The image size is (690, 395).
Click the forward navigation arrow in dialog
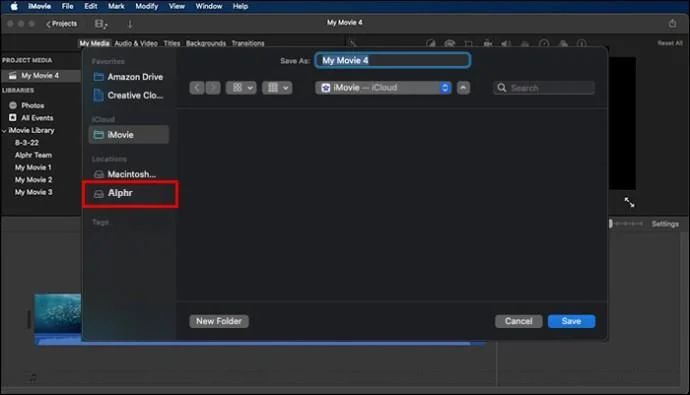point(213,88)
